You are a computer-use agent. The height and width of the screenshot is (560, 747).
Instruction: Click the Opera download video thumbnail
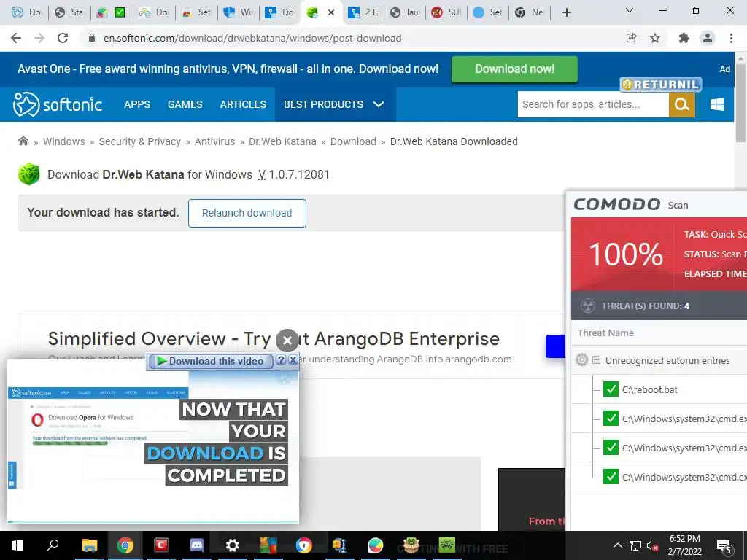[153, 446]
